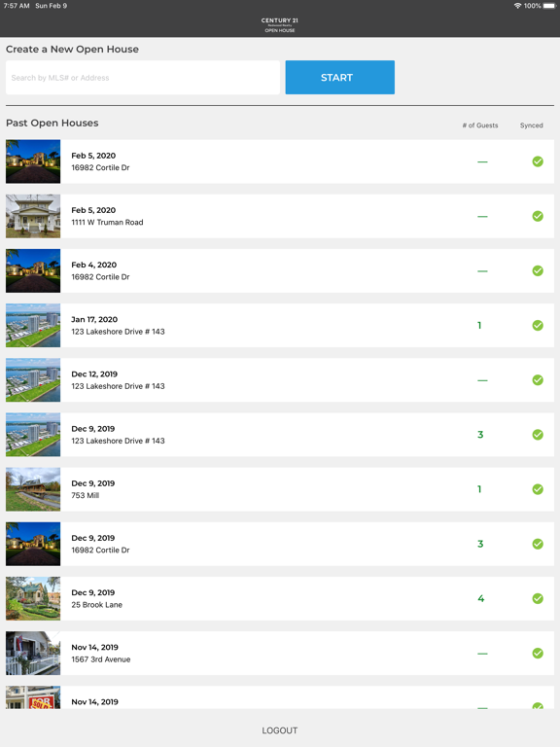
Task: Focus the Search by MLS# or Address field
Action: pos(143,77)
